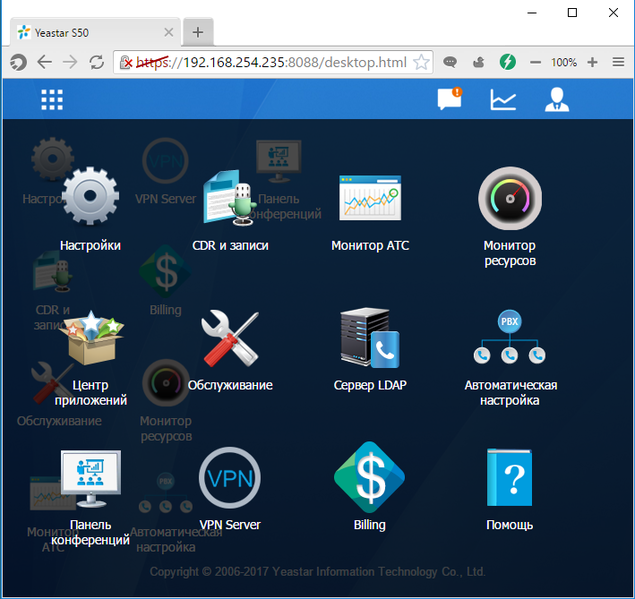Open a new browser tab

pyautogui.click(x=198, y=32)
